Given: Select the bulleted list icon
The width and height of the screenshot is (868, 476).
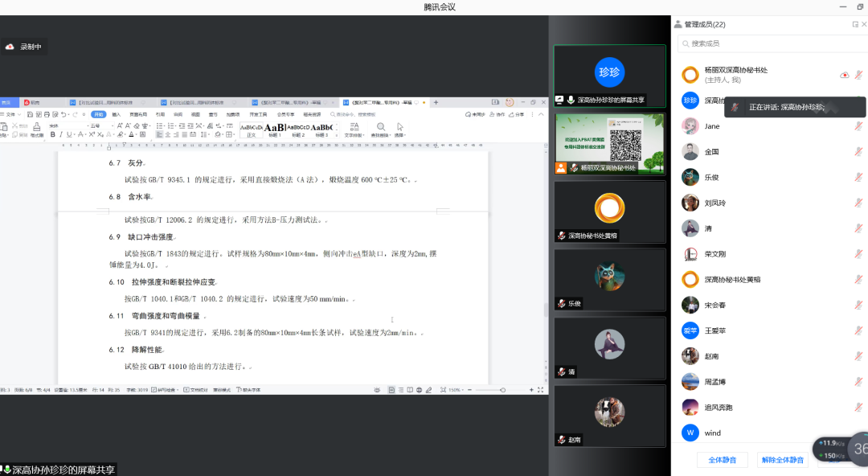Looking at the screenshot, I should point(160,127).
